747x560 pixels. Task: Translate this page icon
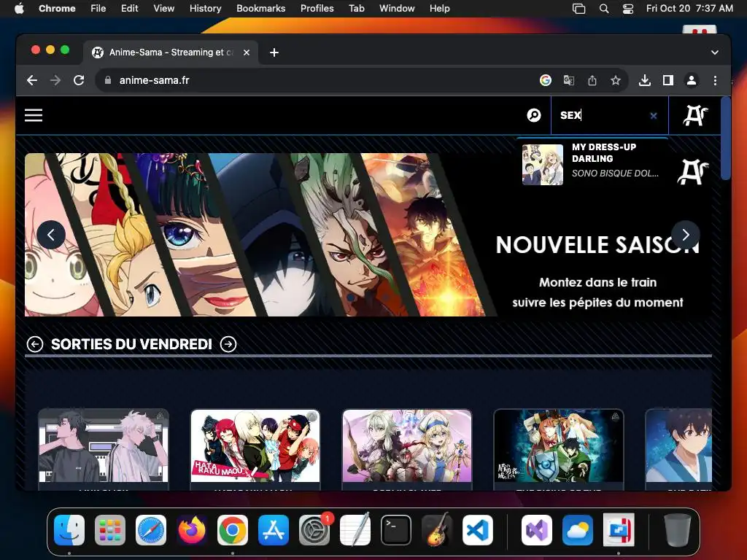click(x=569, y=80)
